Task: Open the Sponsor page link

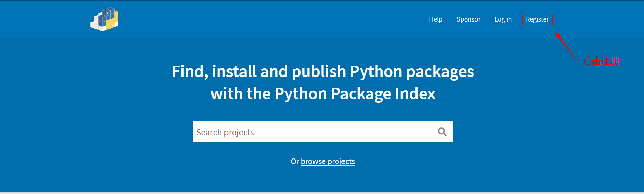Action: click(x=468, y=19)
